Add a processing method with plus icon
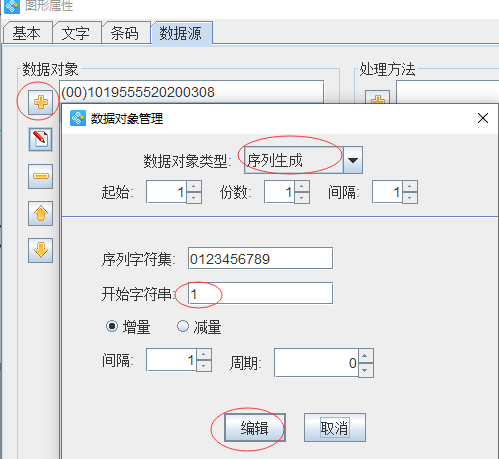499x459 pixels. 377,97
